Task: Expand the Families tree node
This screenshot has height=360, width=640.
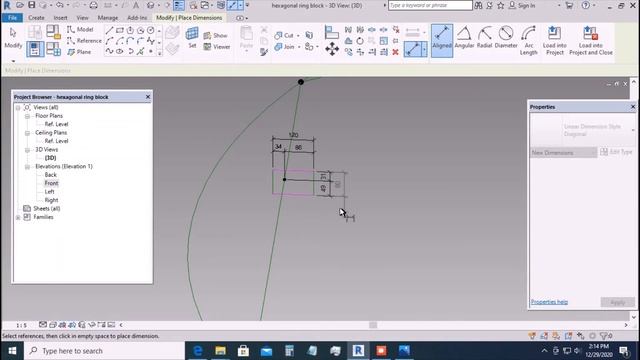Action: click(18, 217)
